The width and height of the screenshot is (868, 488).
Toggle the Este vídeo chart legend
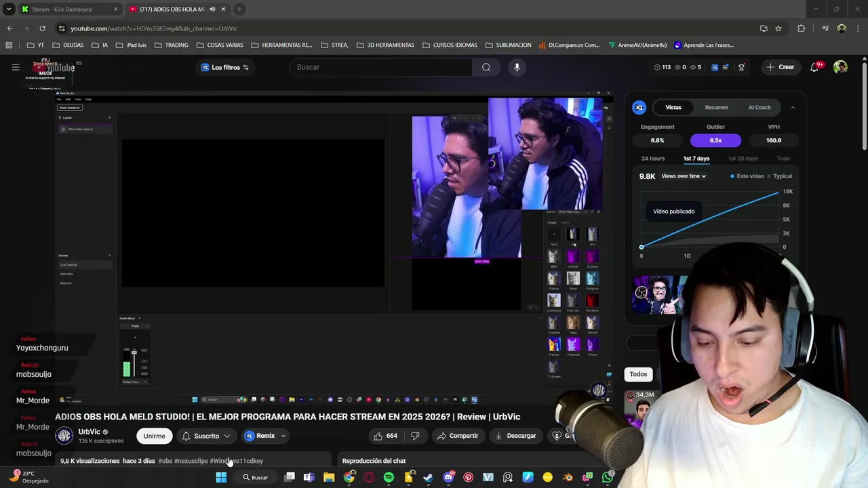(747, 176)
